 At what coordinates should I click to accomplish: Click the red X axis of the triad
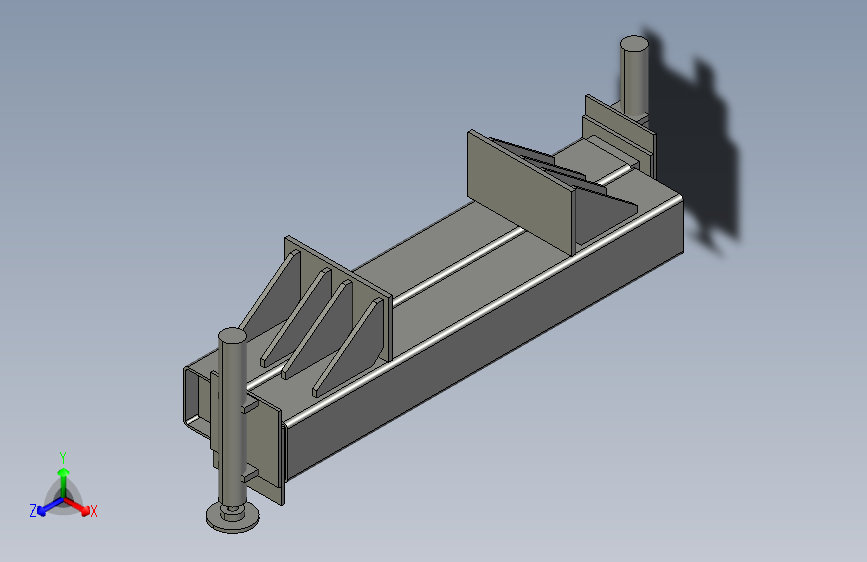pyautogui.click(x=77, y=506)
